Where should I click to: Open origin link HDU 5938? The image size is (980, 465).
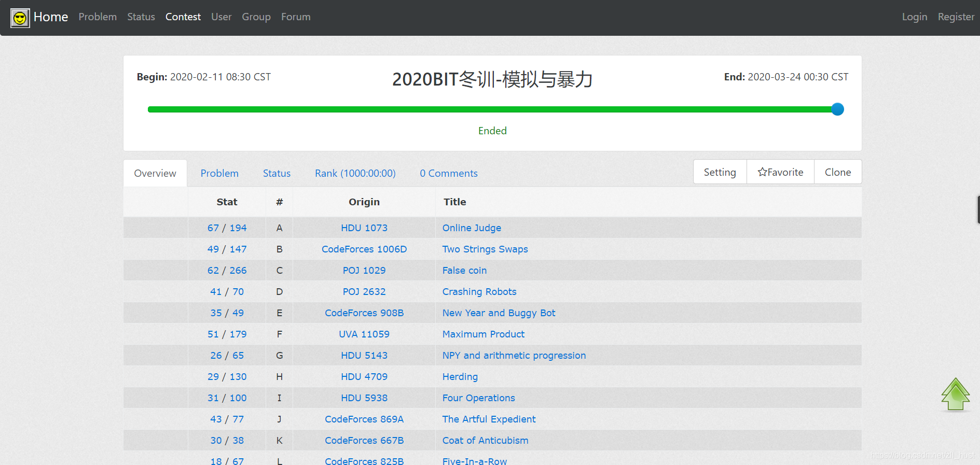pyautogui.click(x=364, y=398)
